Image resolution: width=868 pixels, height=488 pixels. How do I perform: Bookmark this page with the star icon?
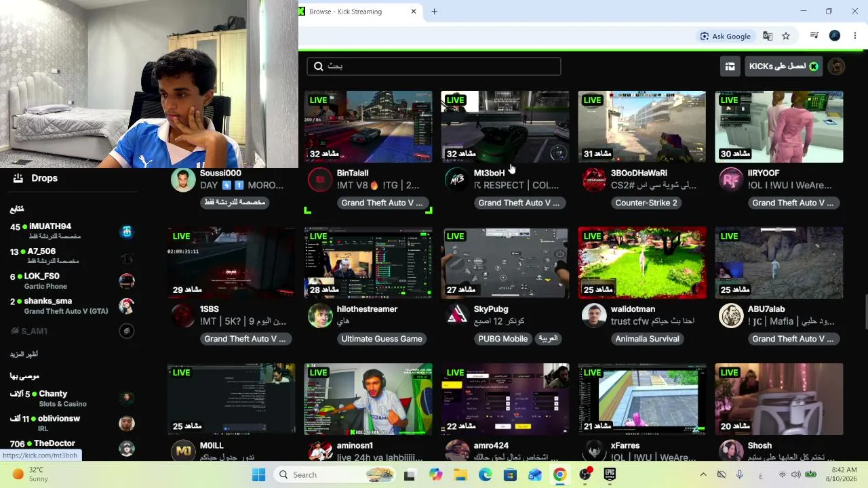(x=786, y=36)
